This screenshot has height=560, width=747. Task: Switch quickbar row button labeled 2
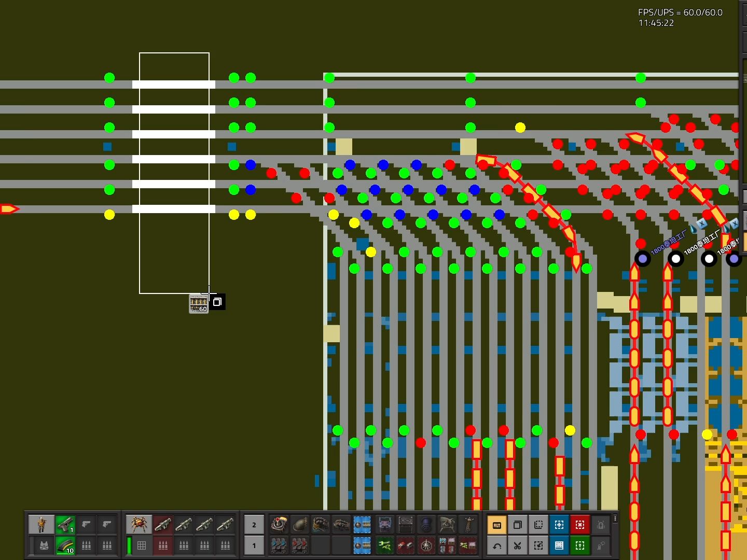coord(254,525)
